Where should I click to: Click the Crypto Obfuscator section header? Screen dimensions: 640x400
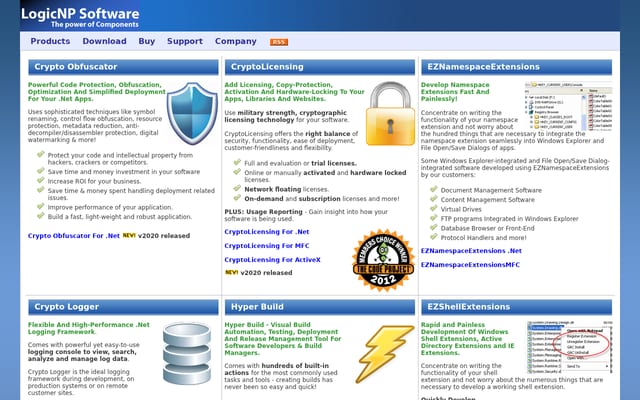123,67
